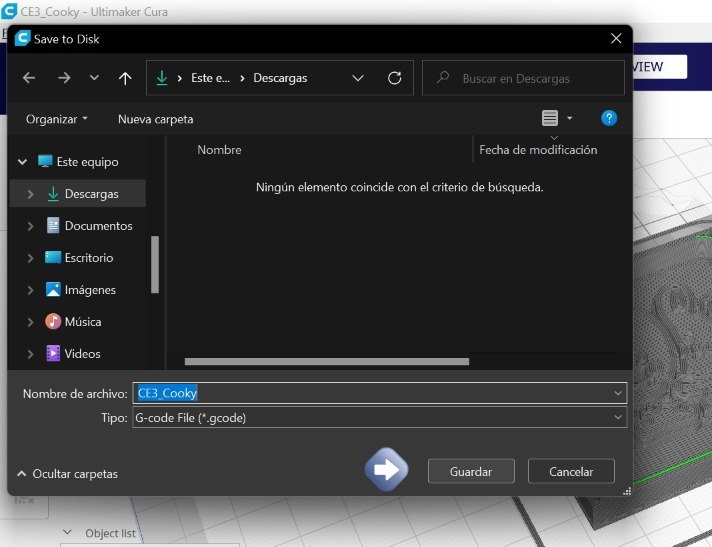712x547 pixels.
Task: Save the file with Guardar
Action: tap(471, 472)
